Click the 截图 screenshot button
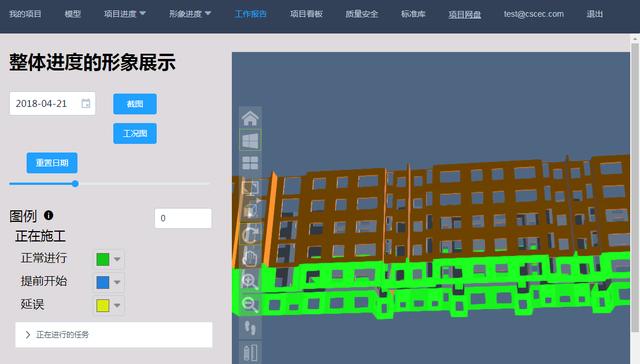The height and width of the screenshot is (364, 640). tap(135, 104)
